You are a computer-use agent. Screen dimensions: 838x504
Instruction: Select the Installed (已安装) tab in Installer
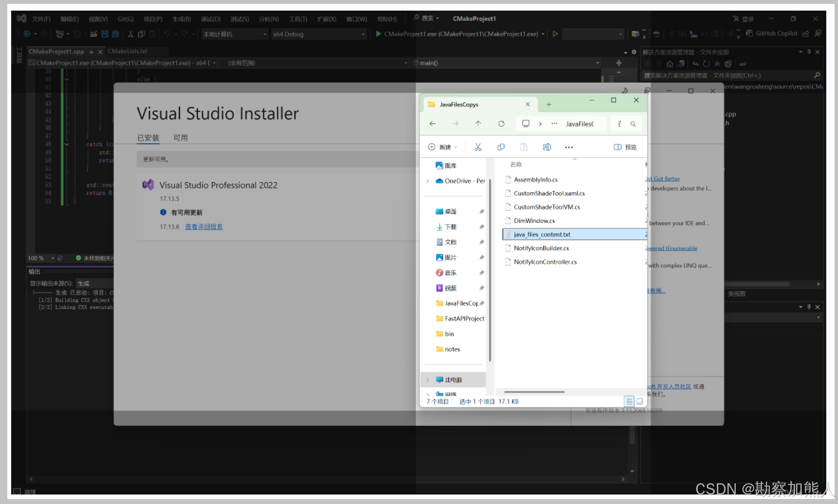click(x=148, y=138)
